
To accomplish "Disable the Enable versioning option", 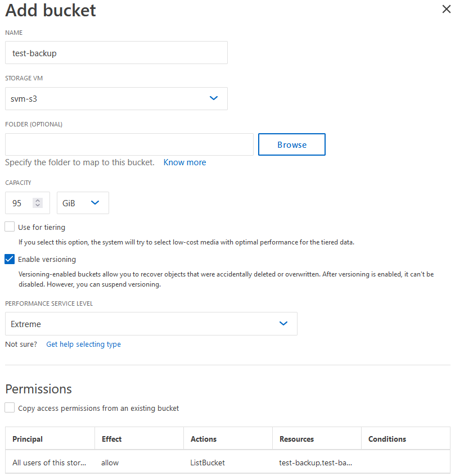I will [8, 259].
